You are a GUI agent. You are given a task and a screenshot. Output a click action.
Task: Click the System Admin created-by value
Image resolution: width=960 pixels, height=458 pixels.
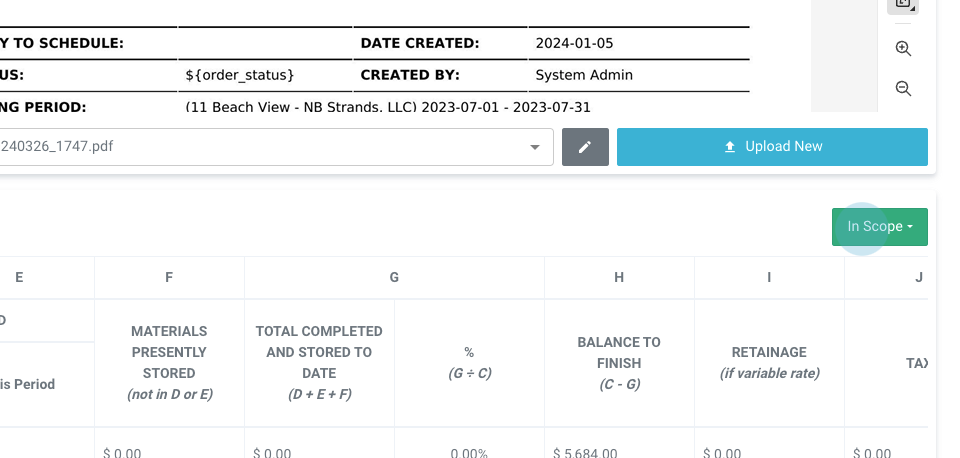click(x=584, y=75)
